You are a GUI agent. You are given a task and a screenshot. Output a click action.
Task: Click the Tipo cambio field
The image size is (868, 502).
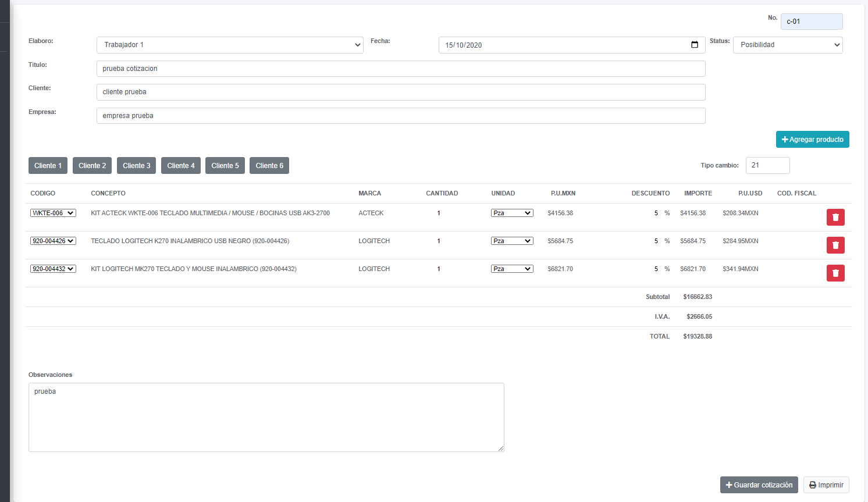tap(767, 165)
